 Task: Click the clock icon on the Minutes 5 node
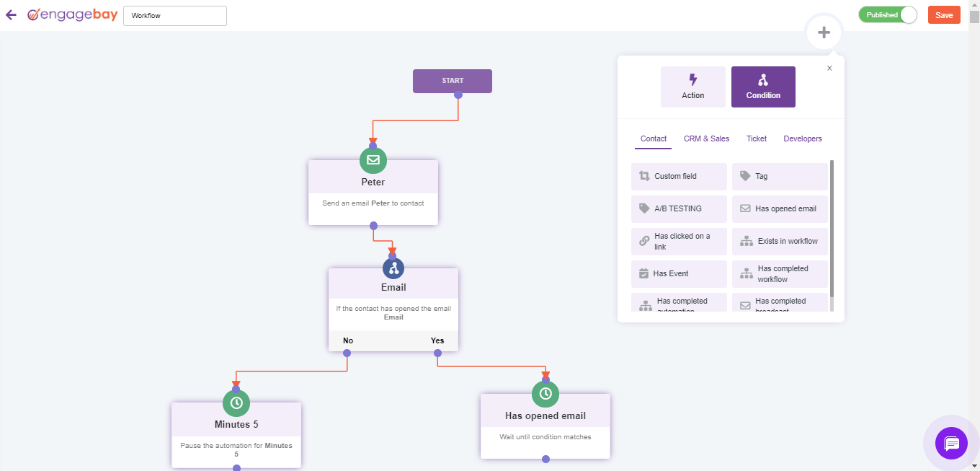pos(236,403)
